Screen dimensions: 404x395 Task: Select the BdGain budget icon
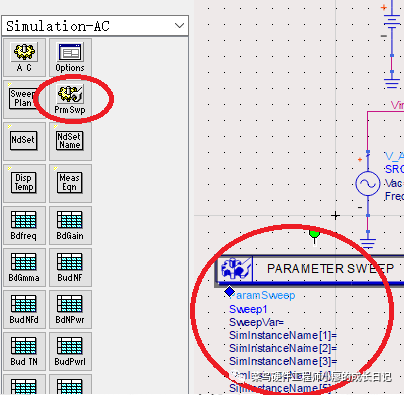70,225
